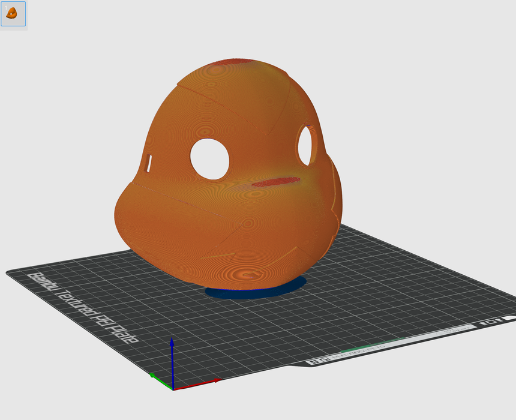Click the icons near plate's right corner
The height and width of the screenshot is (420, 516).
[x=491, y=321]
